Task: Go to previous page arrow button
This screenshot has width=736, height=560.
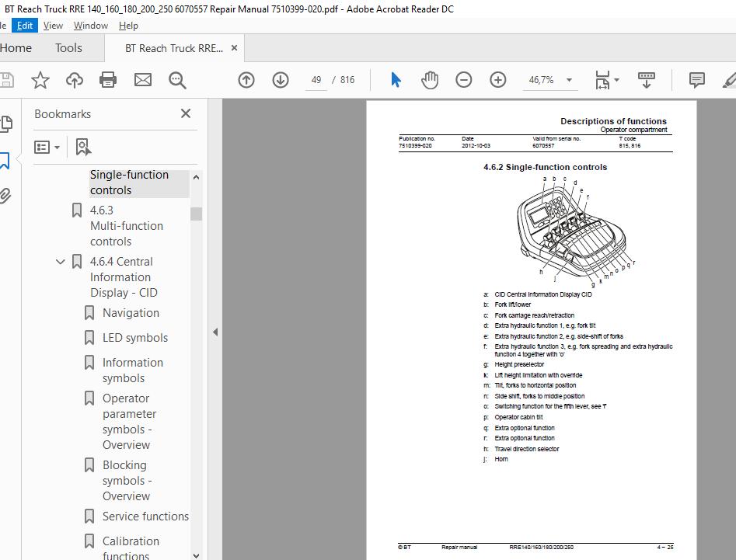Action: coord(246,80)
